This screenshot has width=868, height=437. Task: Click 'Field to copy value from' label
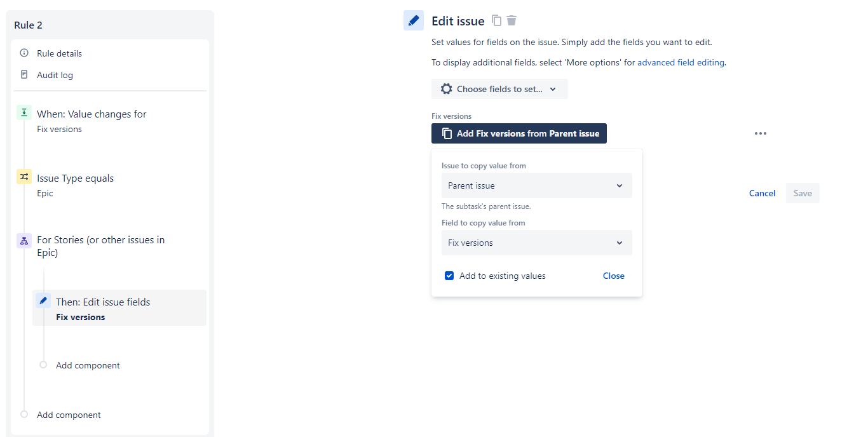pyautogui.click(x=484, y=223)
